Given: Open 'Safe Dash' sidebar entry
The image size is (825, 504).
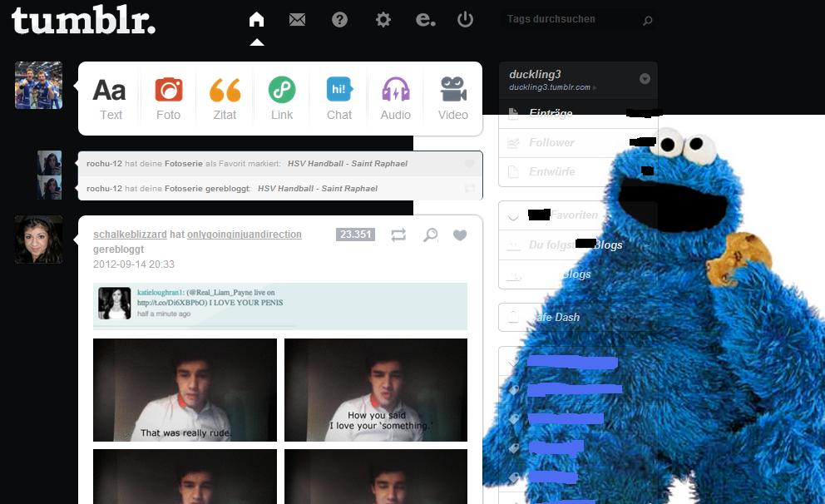Looking at the screenshot, I should tap(578, 317).
